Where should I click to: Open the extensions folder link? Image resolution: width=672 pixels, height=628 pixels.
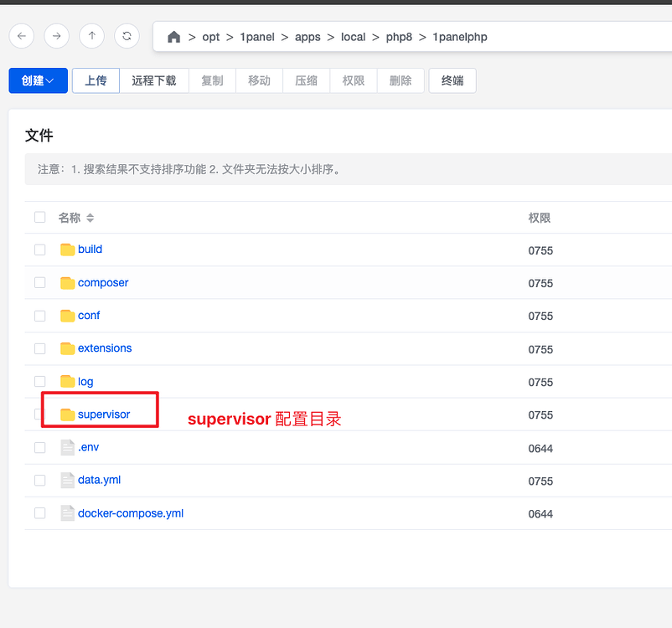(x=104, y=348)
